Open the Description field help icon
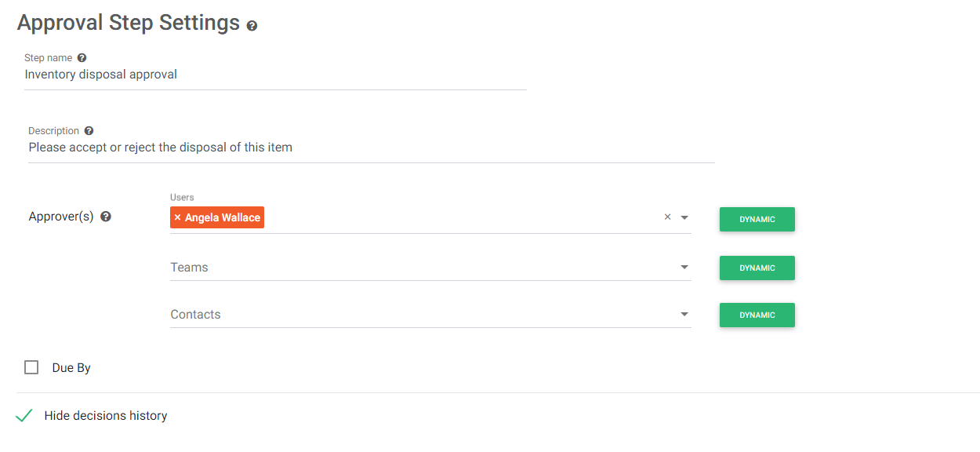Image resolution: width=980 pixels, height=452 pixels. 88,130
